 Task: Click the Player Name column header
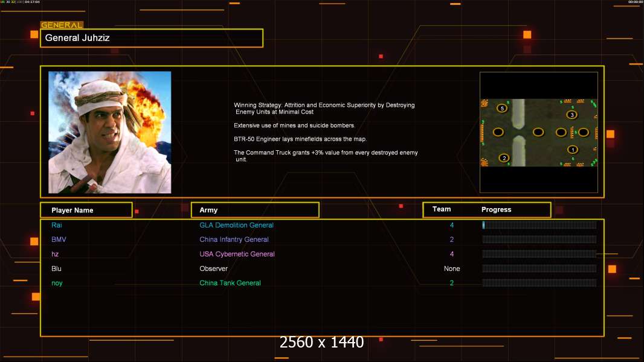coord(86,210)
